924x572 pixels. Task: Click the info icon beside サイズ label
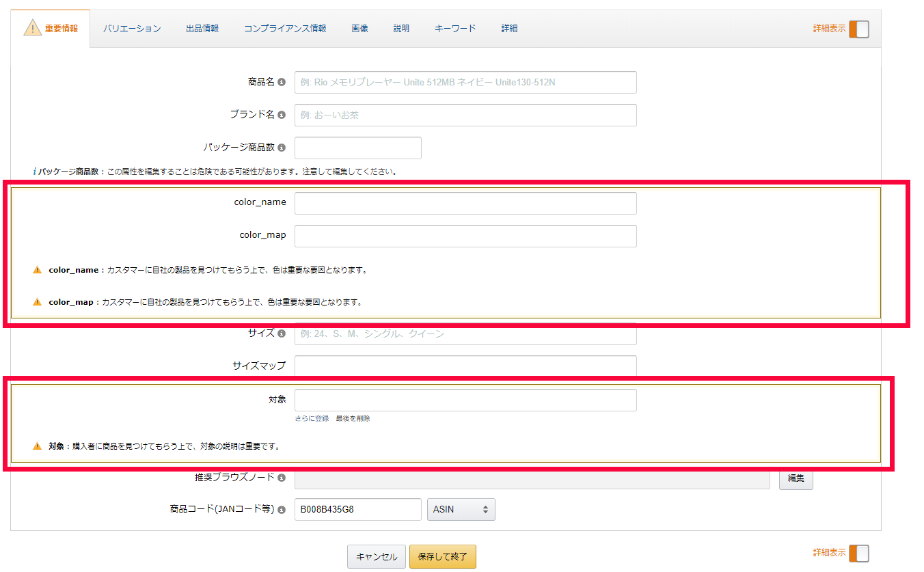tap(282, 333)
